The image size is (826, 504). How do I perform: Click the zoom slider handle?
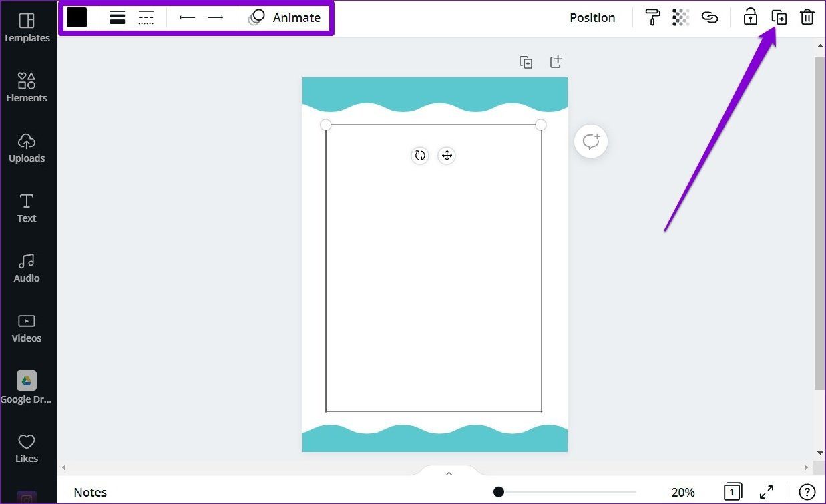click(x=499, y=492)
